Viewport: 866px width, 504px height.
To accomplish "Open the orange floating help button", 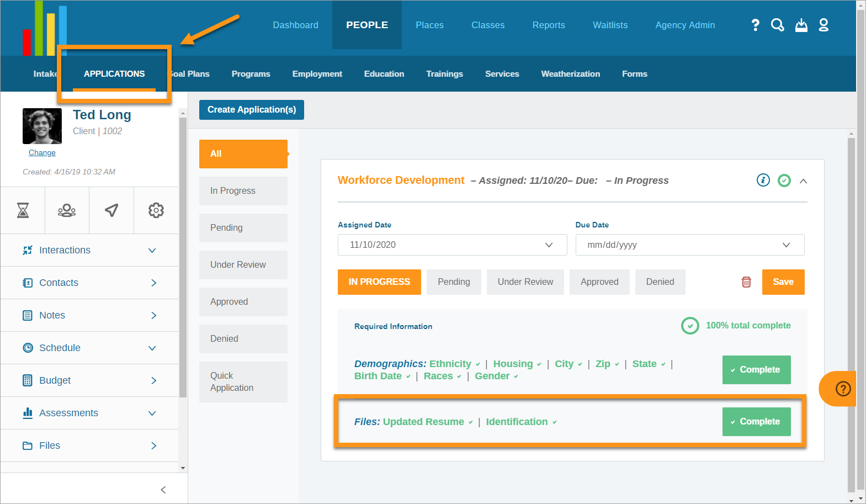I will coord(839,389).
